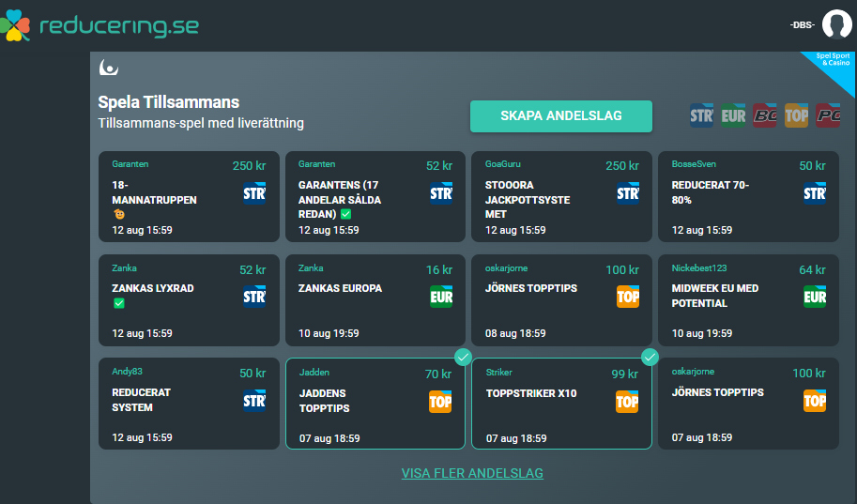Click the Svenska Spel icon above the heading
This screenshot has height=504, width=857.
[108, 68]
